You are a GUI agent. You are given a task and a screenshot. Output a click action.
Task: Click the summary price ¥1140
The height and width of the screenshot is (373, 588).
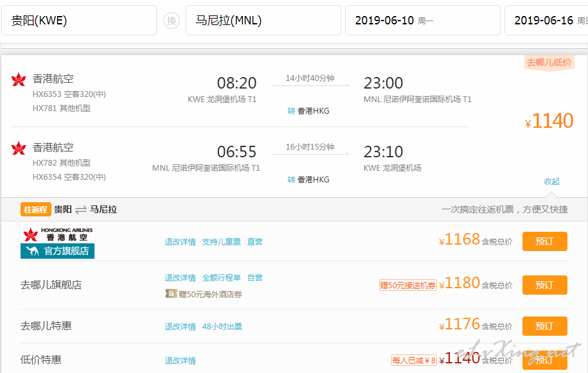tap(549, 121)
